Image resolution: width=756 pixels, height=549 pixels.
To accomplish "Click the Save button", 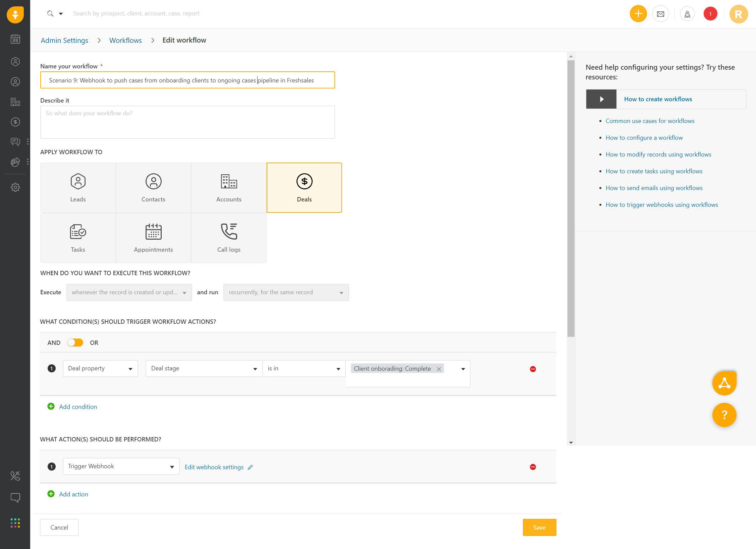I will pos(539,527).
